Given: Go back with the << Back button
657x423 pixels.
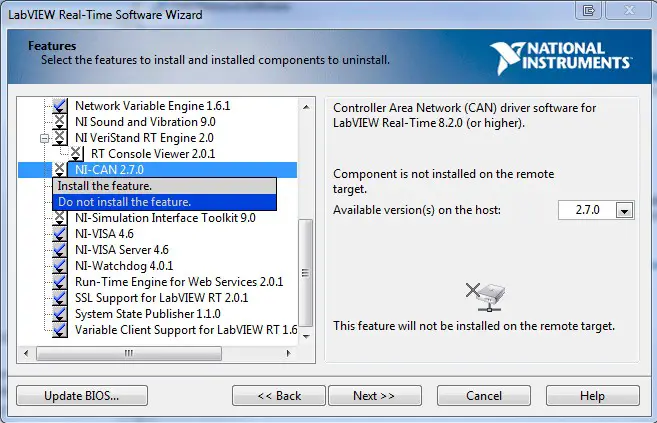Looking at the screenshot, I should 279,396.
